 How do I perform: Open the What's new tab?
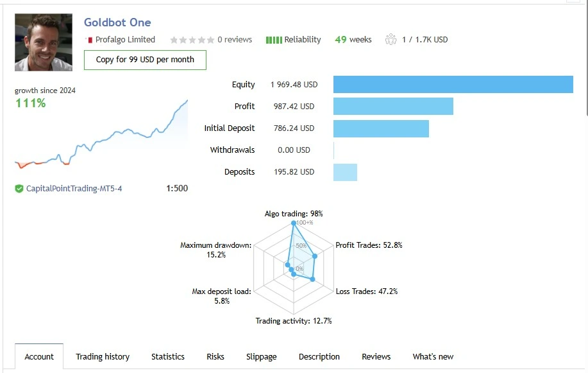tap(433, 357)
